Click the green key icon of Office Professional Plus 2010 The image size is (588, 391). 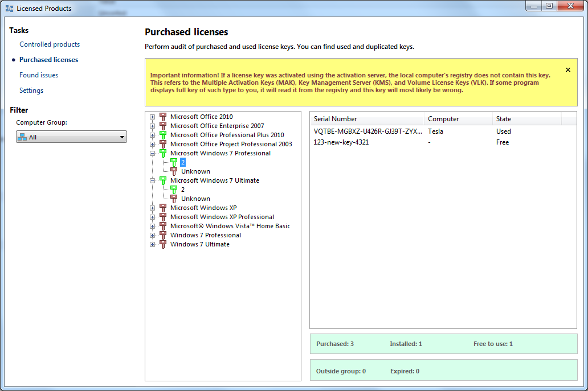(x=163, y=135)
